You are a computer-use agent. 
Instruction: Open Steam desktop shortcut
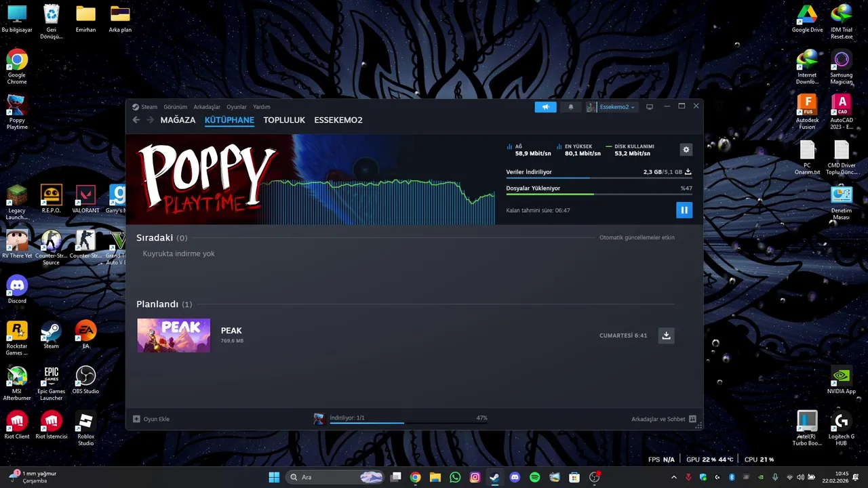point(51,335)
